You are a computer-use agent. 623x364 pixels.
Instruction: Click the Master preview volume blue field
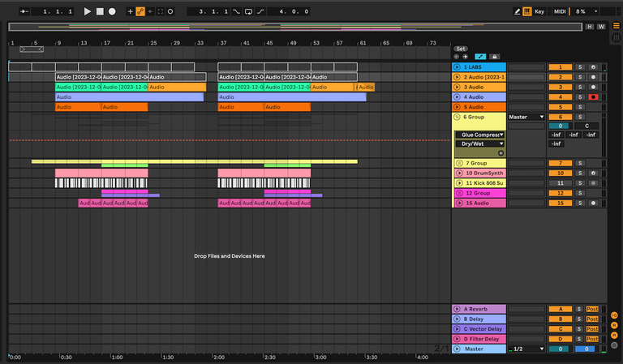(x=586, y=349)
